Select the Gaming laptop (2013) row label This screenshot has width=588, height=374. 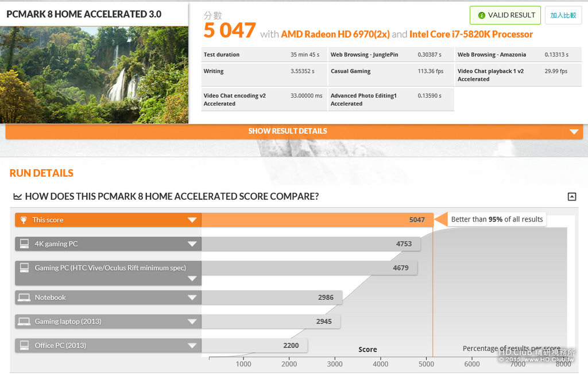68,322
